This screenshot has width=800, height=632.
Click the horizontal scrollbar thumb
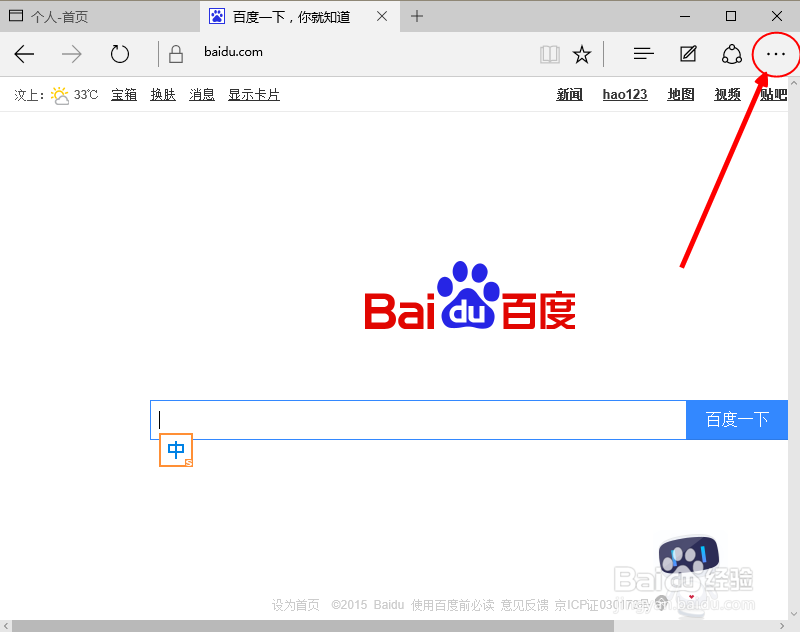(313, 626)
